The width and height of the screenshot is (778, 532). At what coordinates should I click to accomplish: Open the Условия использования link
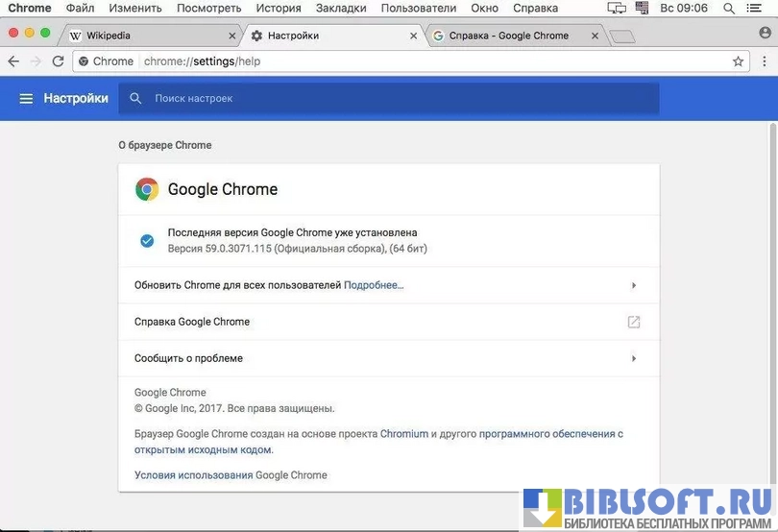click(x=193, y=475)
